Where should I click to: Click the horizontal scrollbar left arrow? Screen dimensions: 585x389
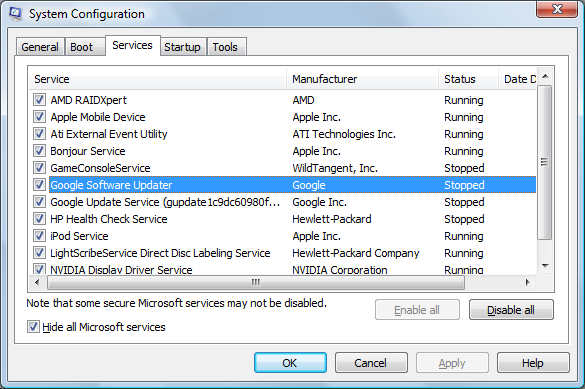(x=37, y=282)
